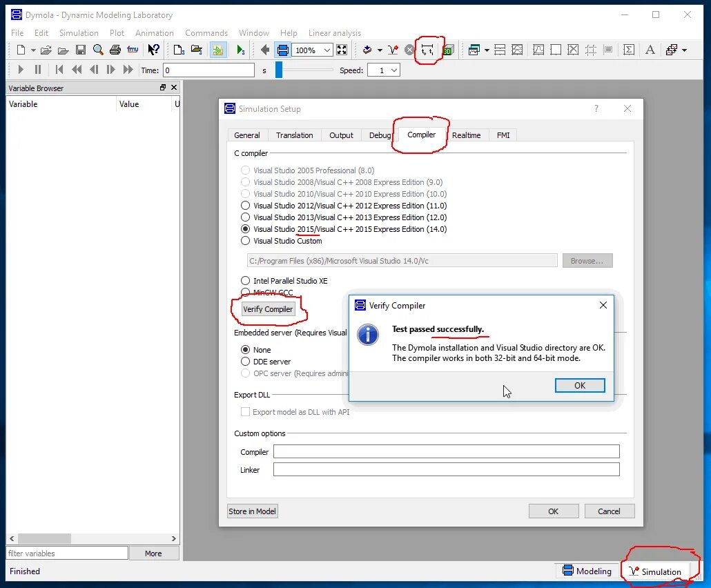Click Cancel in Simulation Setup
The image size is (711, 588).
click(609, 511)
